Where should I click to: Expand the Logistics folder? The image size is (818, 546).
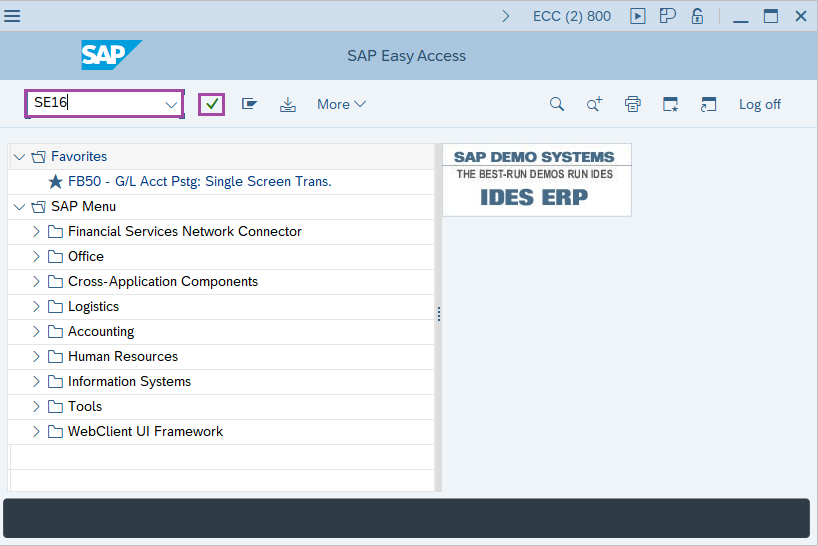point(36,307)
